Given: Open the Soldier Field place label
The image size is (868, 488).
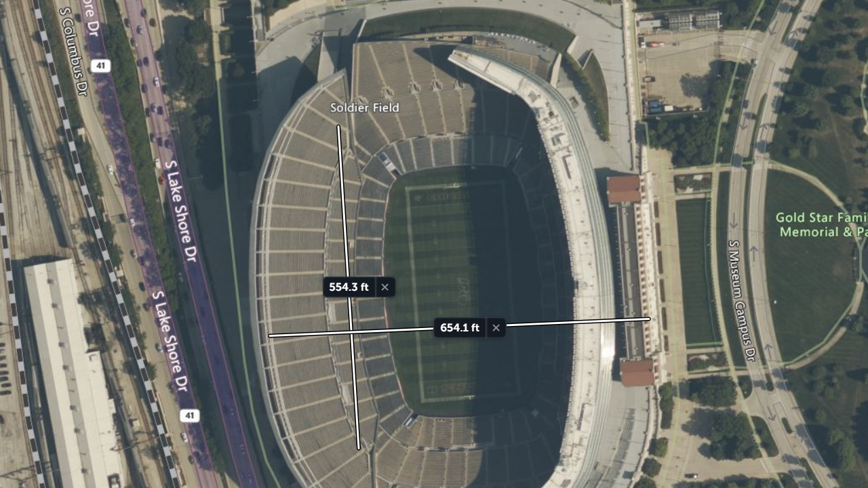Looking at the screenshot, I should click(x=365, y=108).
